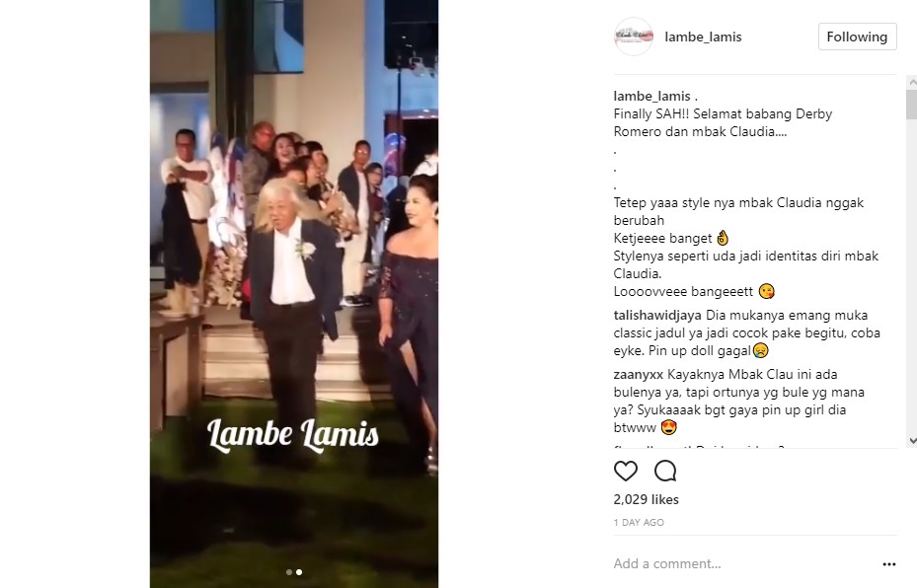917x588 pixels.
Task: Visit the zaanyxx commenter profile
Action: (639, 374)
